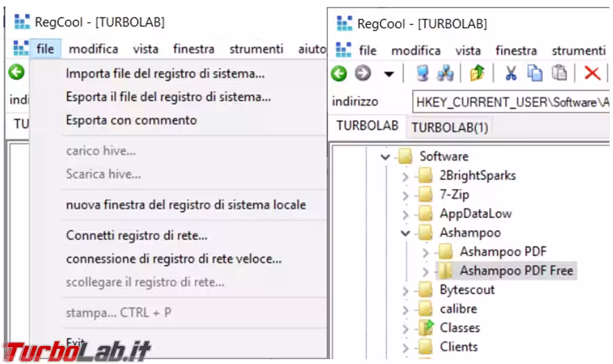Select Importa file del registro di sistema

coord(165,73)
